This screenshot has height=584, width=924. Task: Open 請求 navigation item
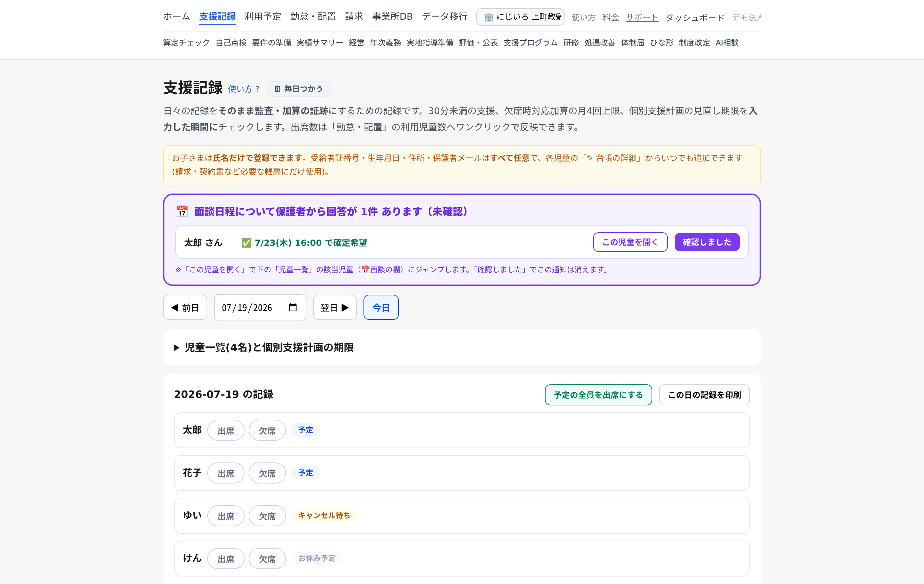[354, 17]
